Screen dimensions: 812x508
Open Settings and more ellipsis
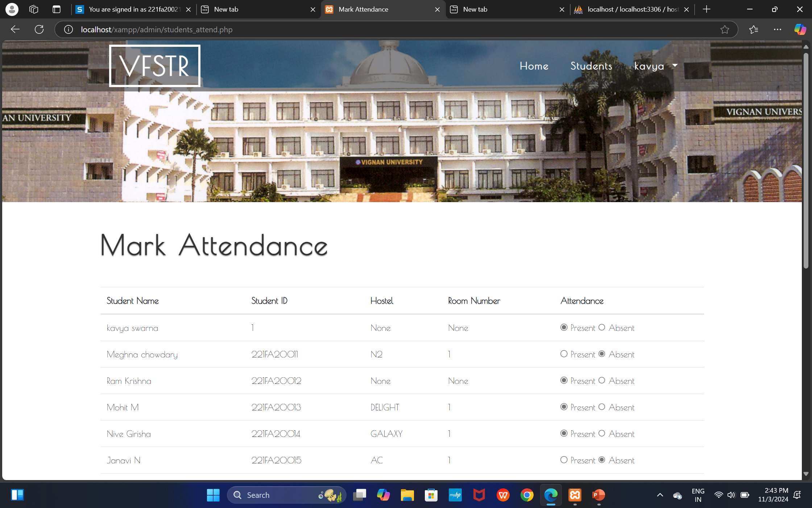point(778,29)
